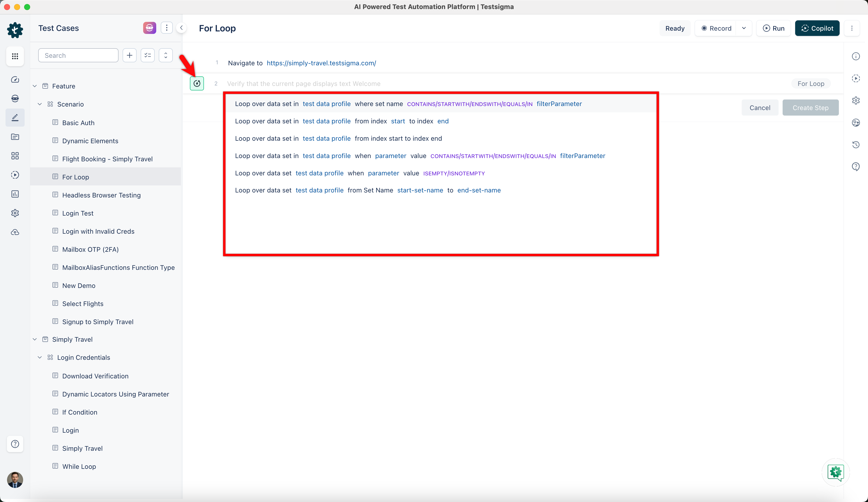
Task: Click the expand/collapse all tree icon
Action: pyautogui.click(x=166, y=56)
